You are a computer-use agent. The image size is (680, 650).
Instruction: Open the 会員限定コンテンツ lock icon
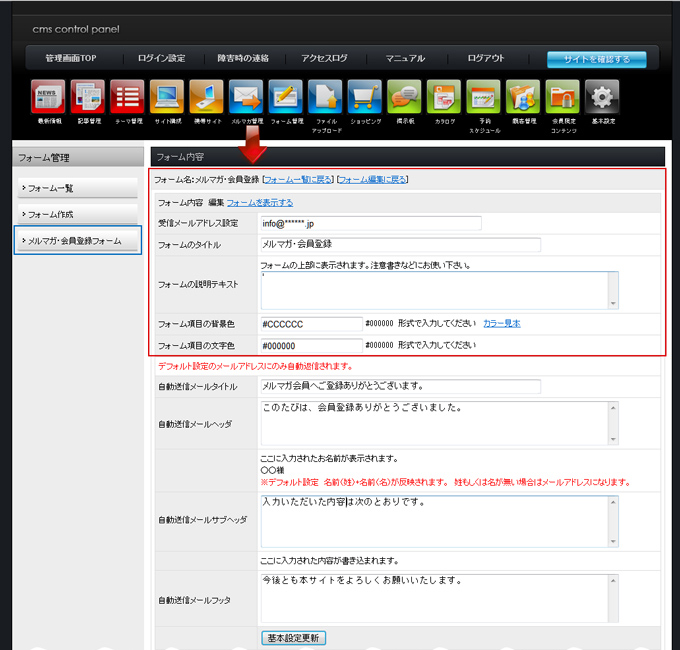pyautogui.click(x=562, y=97)
